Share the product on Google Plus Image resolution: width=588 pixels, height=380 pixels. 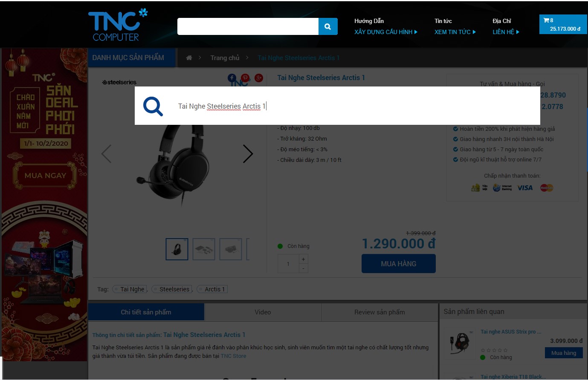tap(259, 78)
